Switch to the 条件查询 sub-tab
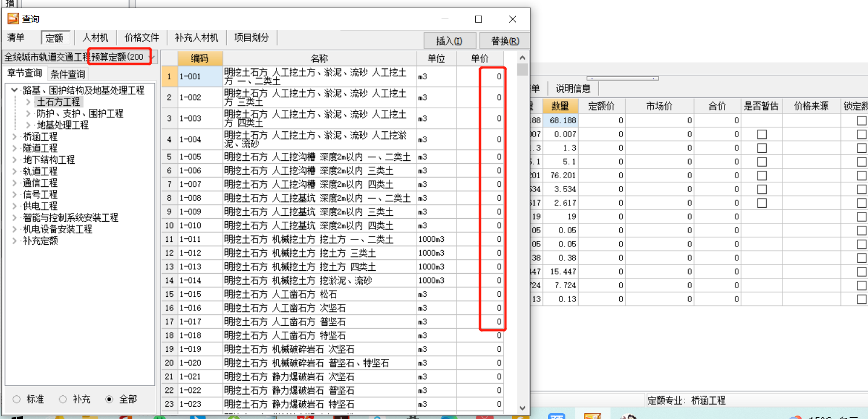Image resolution: width=868 pixels, height=419 pixels. [x=68, y=74]
